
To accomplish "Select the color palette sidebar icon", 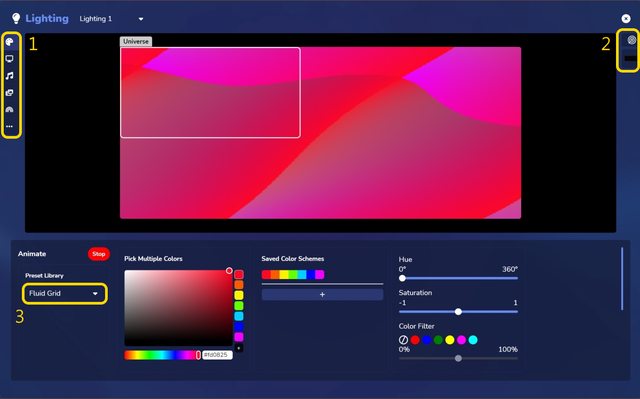I will (x=9, y=42).
